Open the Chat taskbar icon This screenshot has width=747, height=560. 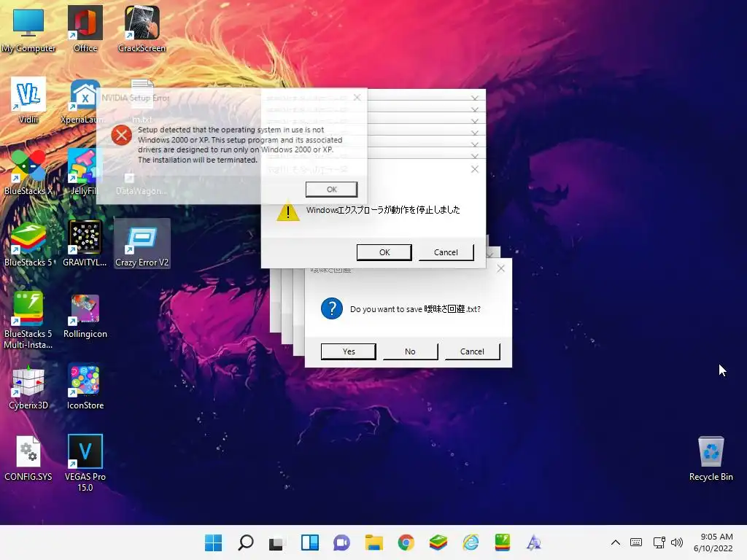coord(341,542)
